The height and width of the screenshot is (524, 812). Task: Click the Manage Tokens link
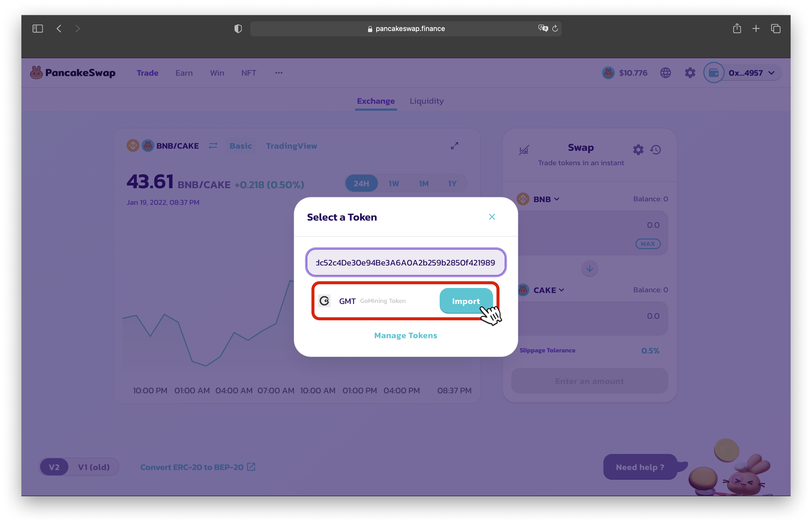pos(405,335)
